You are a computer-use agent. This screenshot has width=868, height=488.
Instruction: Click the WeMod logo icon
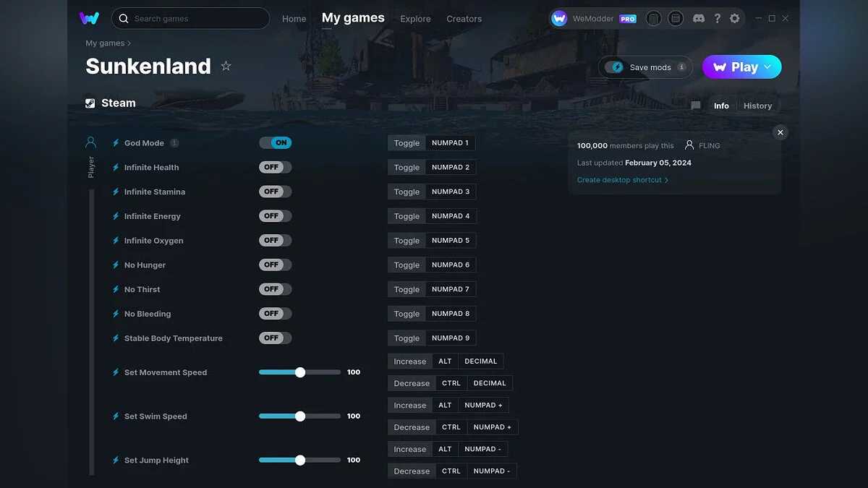[89, 18]
